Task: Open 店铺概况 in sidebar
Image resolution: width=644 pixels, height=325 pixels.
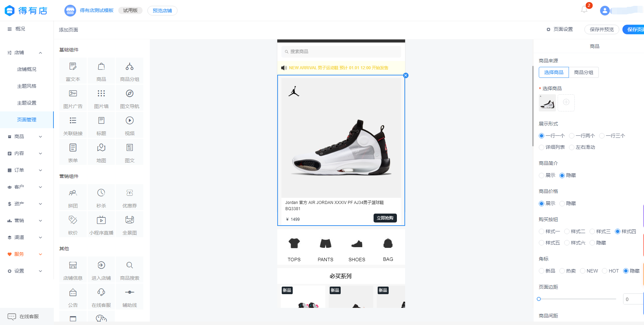Action: (27, 69)
